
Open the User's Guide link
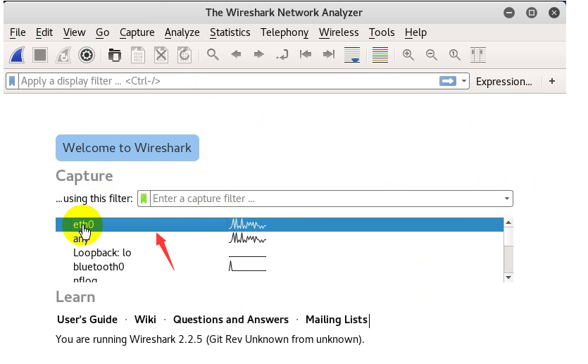(x=87, y=320)
